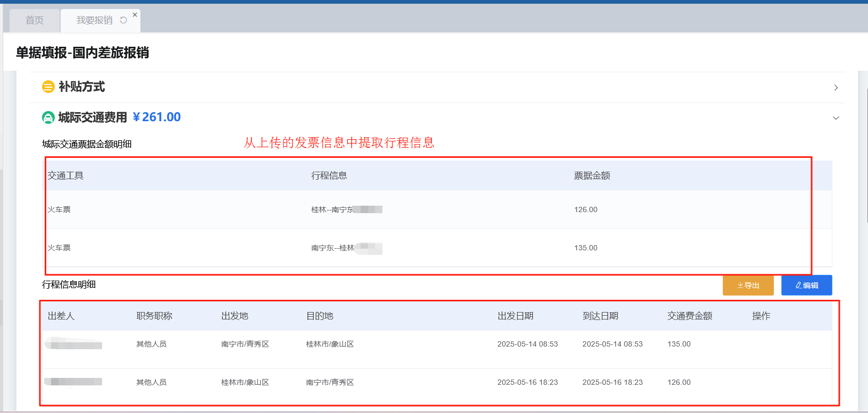Click the 交通费金额 column header

pyautogui.click(x=690, y=316)
